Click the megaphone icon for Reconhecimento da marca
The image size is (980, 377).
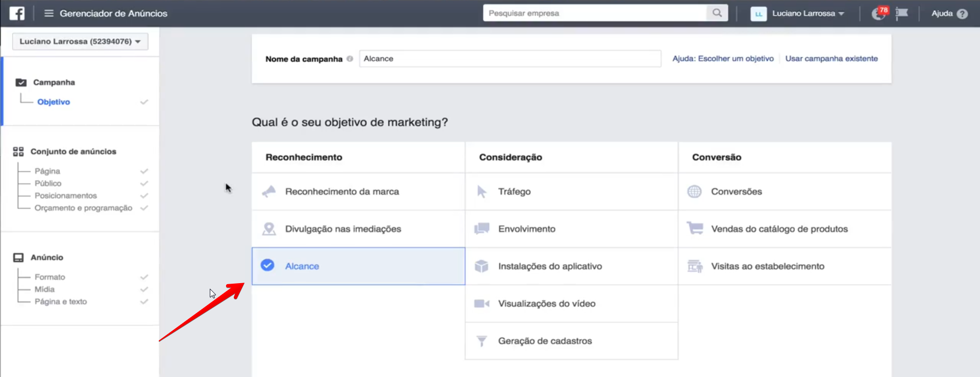tap(269, 192)
